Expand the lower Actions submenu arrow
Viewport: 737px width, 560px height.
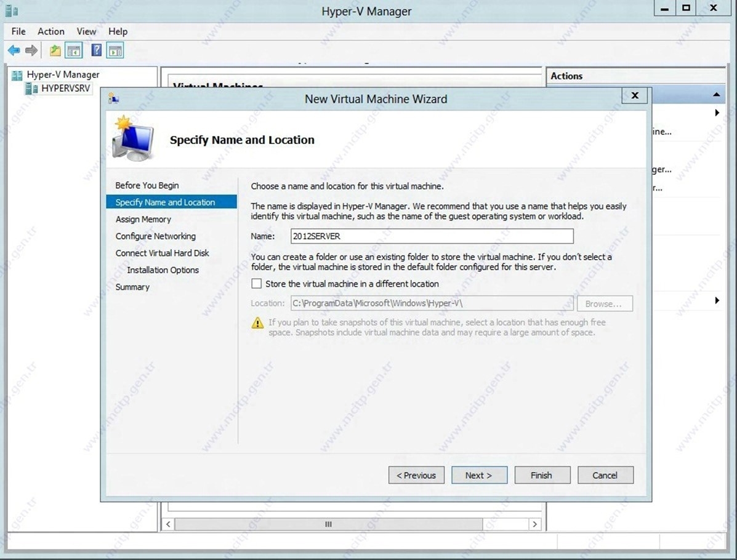click(x=717, y=301)
